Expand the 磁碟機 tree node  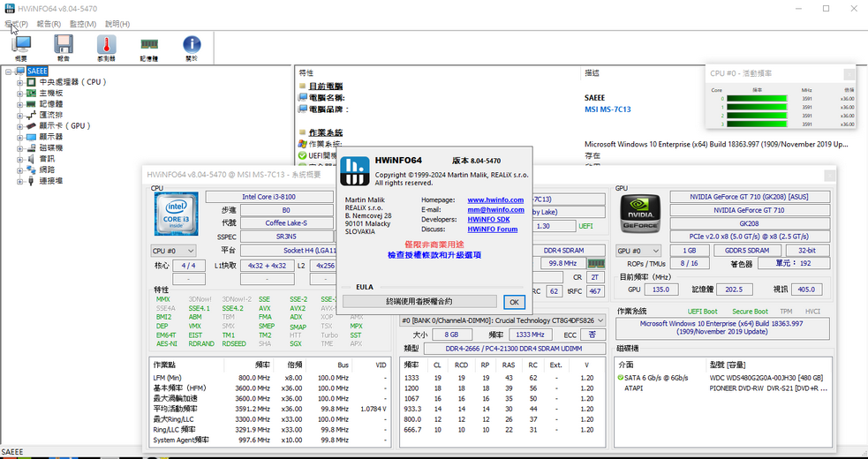[20, 147]
